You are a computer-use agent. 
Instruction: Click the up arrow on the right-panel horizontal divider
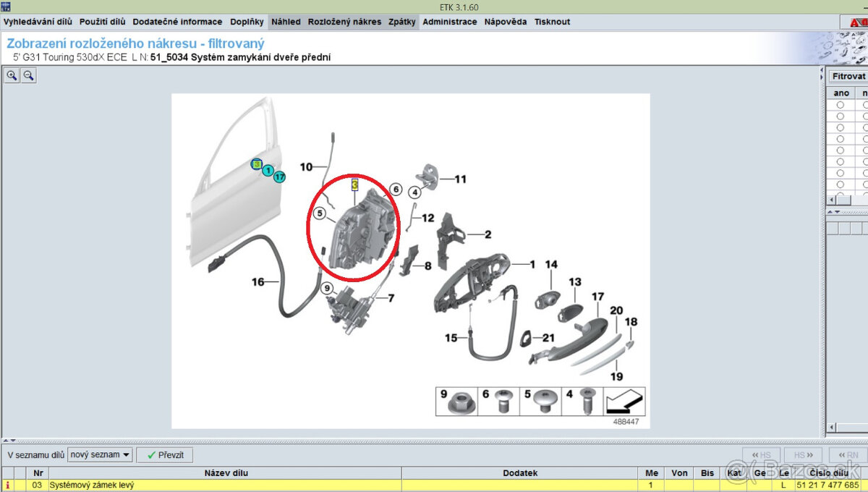tap(830, 212)
